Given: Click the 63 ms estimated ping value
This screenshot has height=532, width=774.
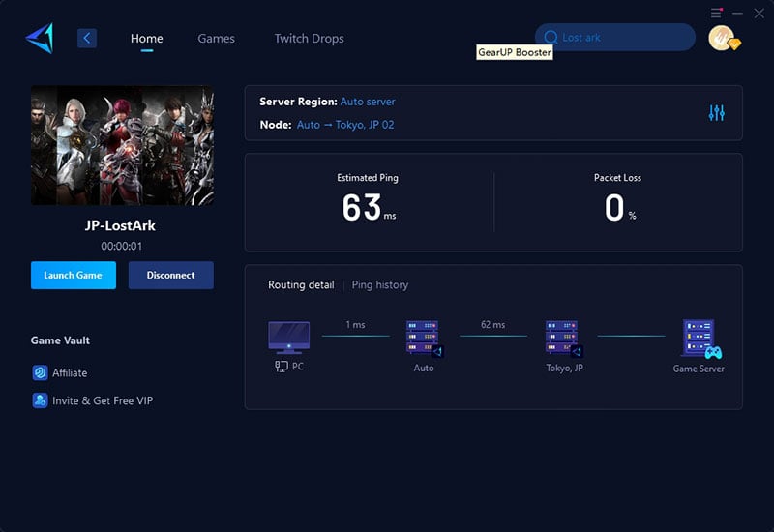Looking at the screenshot, I should pos(369,207).
